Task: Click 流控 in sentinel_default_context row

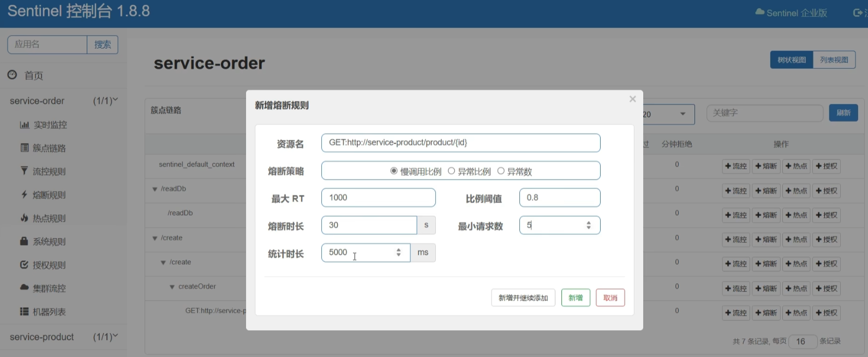Action: coord(736,166)
